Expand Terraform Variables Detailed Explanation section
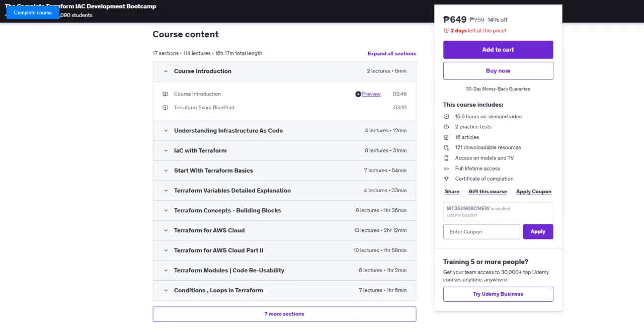Screen dimensions: 644x333 284,191
